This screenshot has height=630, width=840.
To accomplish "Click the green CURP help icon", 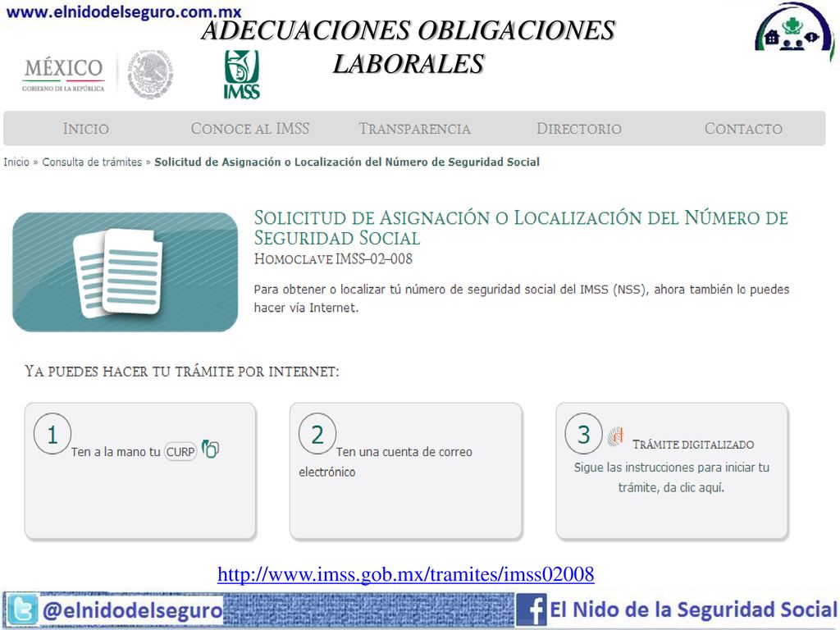I will coord(211,449).
